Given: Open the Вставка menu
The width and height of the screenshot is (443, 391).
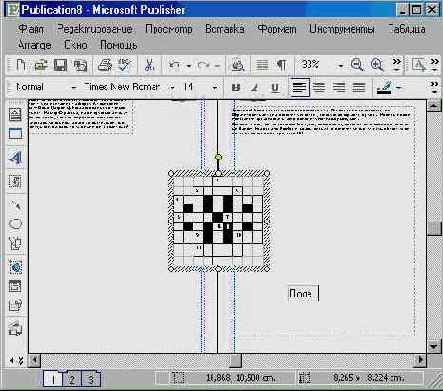Looking at the screenshot, I should coord(225,29).
